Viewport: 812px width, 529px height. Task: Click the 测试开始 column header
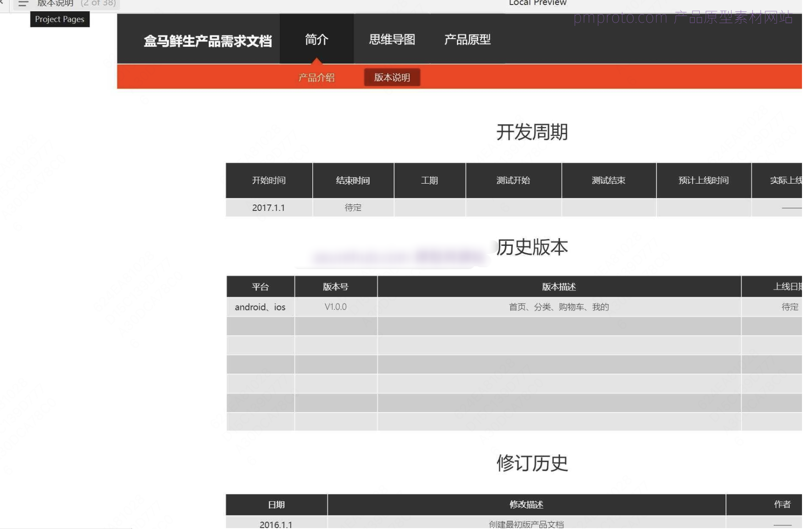click(513, 180)
